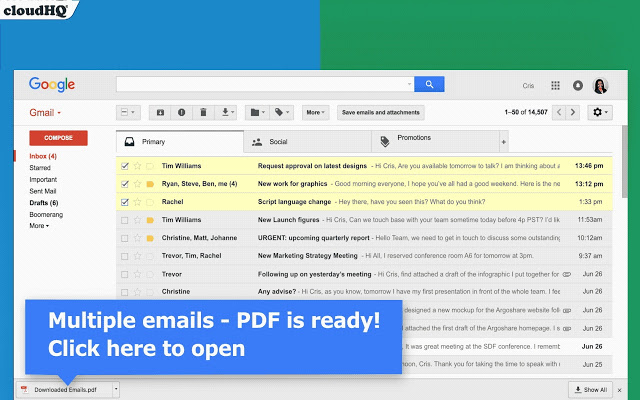Screen dimensions: 640x400
Task: Open the Boomerang folder
Action: coord(46,215)
